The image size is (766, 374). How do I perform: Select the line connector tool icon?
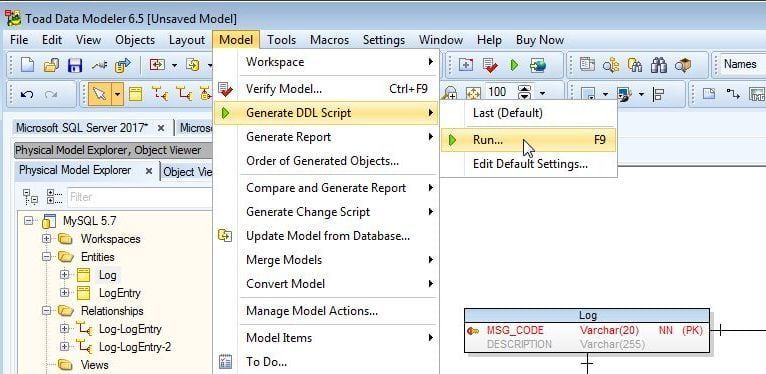[x=733, y=93]
